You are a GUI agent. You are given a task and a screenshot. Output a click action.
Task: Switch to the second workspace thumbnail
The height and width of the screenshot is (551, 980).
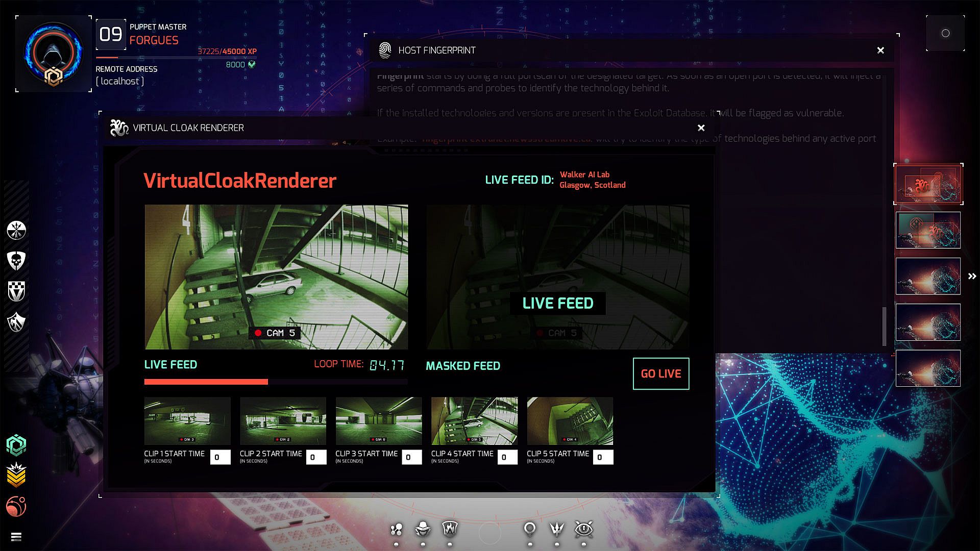[928, 230]
